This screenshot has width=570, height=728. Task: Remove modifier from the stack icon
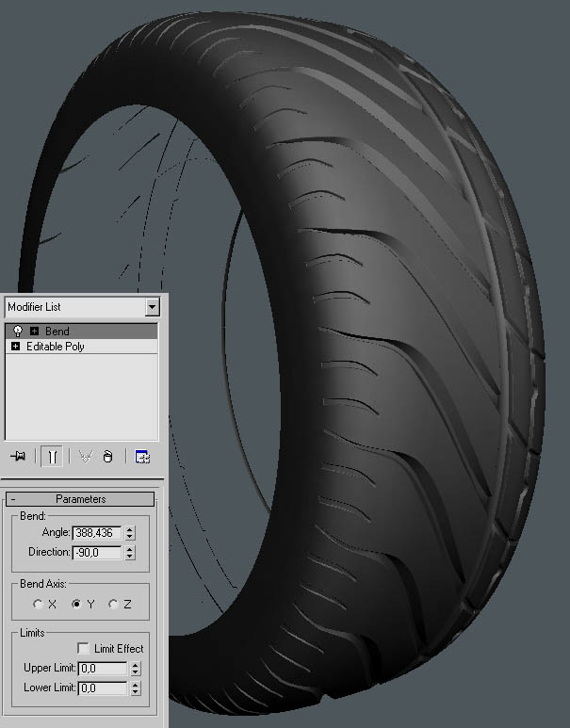click(x=107, y=457)
